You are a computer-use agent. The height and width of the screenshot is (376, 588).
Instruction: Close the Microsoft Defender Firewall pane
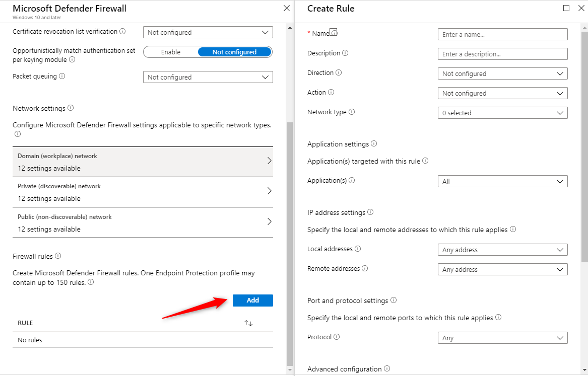(x=287, y=8)
